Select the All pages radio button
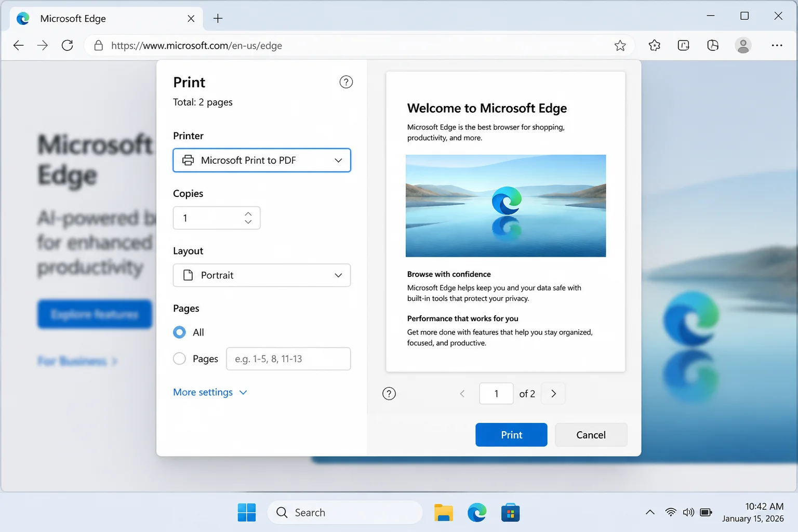Screen dimensions: 798x532 [x=179, y=332]
